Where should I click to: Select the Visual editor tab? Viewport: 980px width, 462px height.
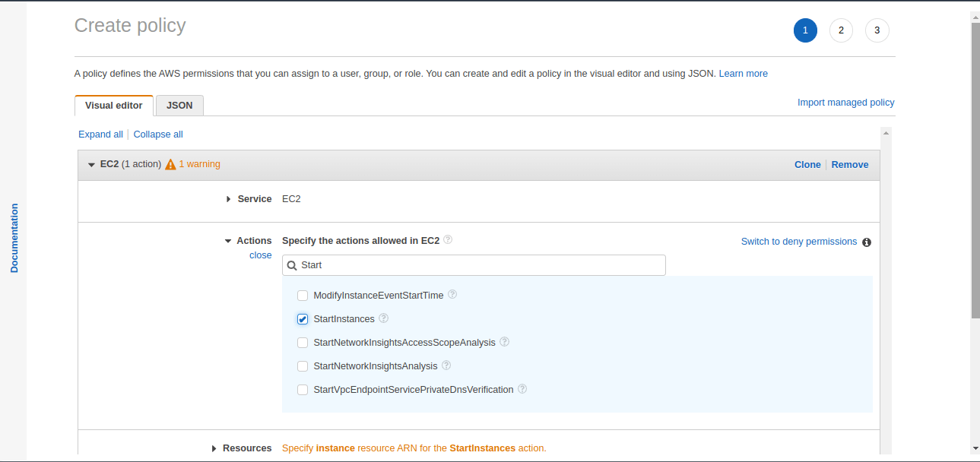coord(114,106)
